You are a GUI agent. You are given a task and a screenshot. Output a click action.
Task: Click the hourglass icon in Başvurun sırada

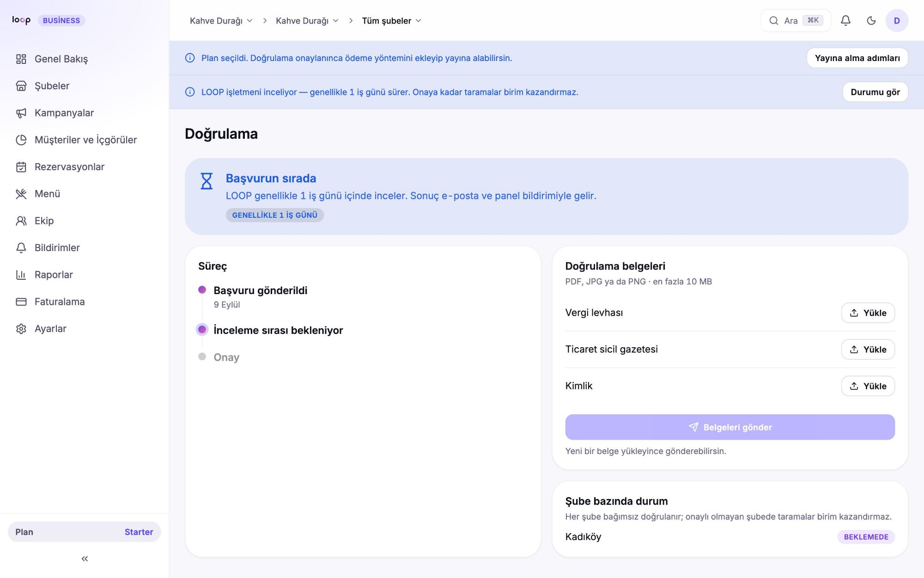(x=207, y=181)
